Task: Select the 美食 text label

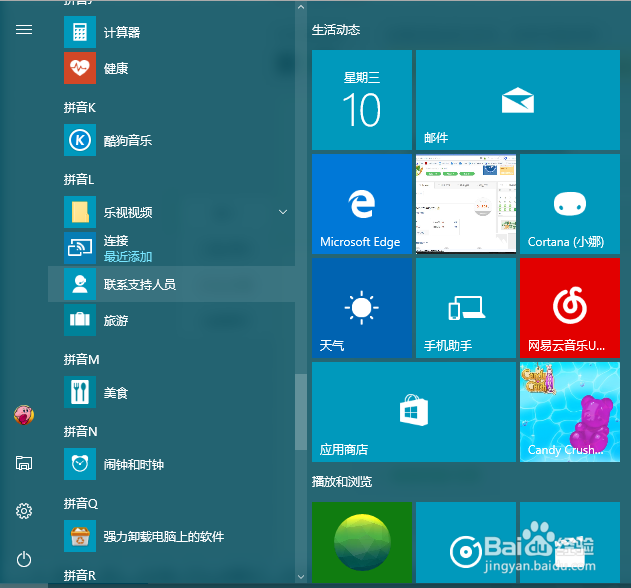Action: pos(116,392)
